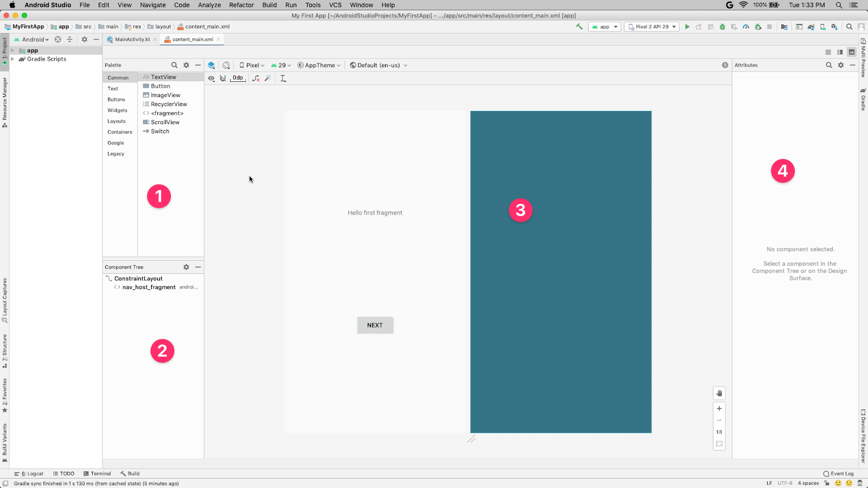Viewport: 868px width, 488px height.
Task: Select the pan hand tool on design surface
Action: pyautogui.click(x=719, y=393)
